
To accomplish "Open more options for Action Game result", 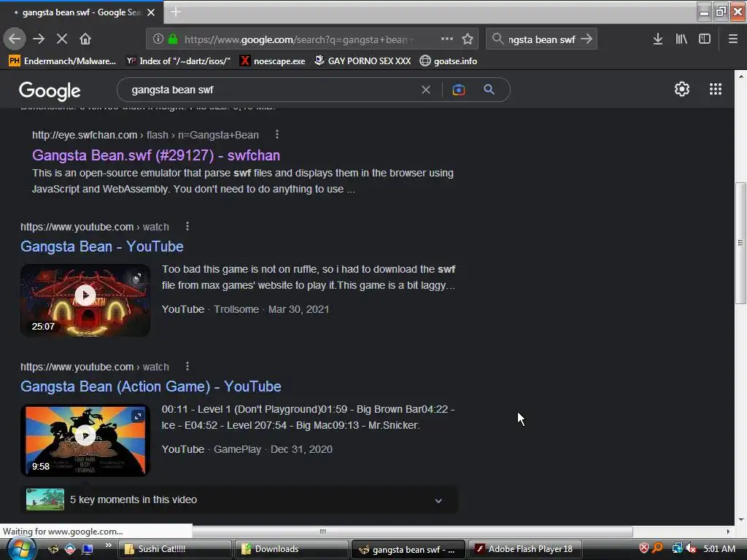I will tap(187, 366).
